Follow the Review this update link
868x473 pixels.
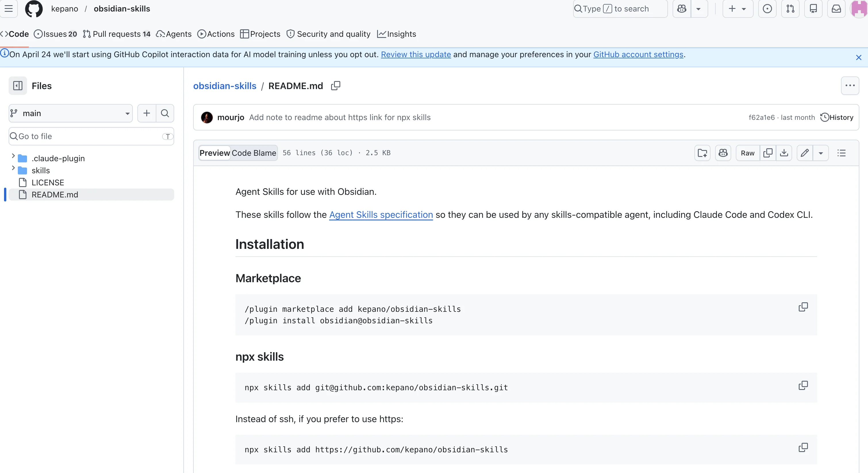(x=416, y=55)
